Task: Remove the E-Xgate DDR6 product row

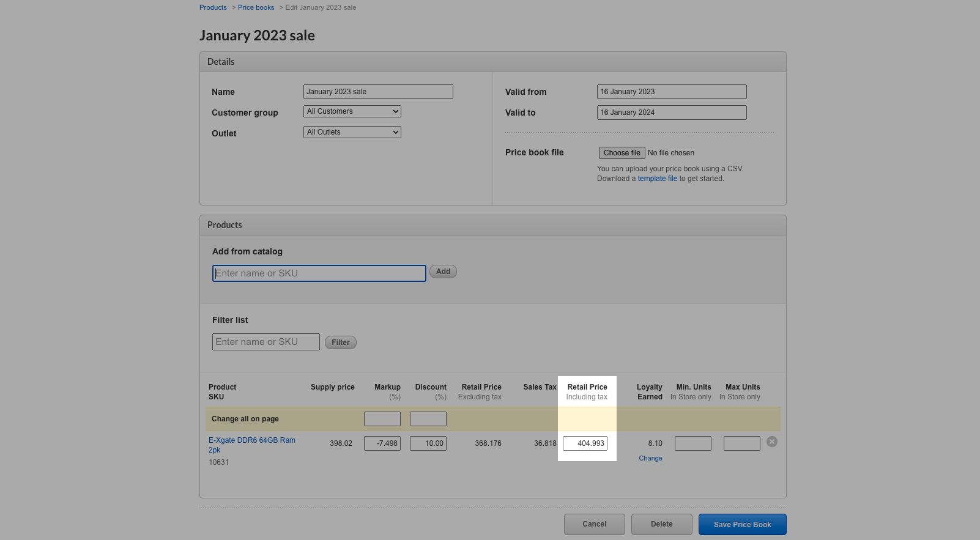Action: [x=772, y=442]
